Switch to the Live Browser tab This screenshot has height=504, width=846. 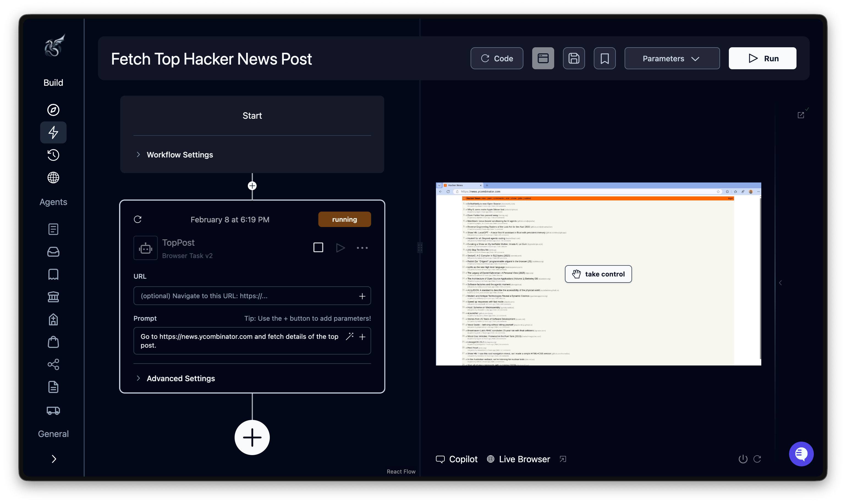[x=518, y=459]
